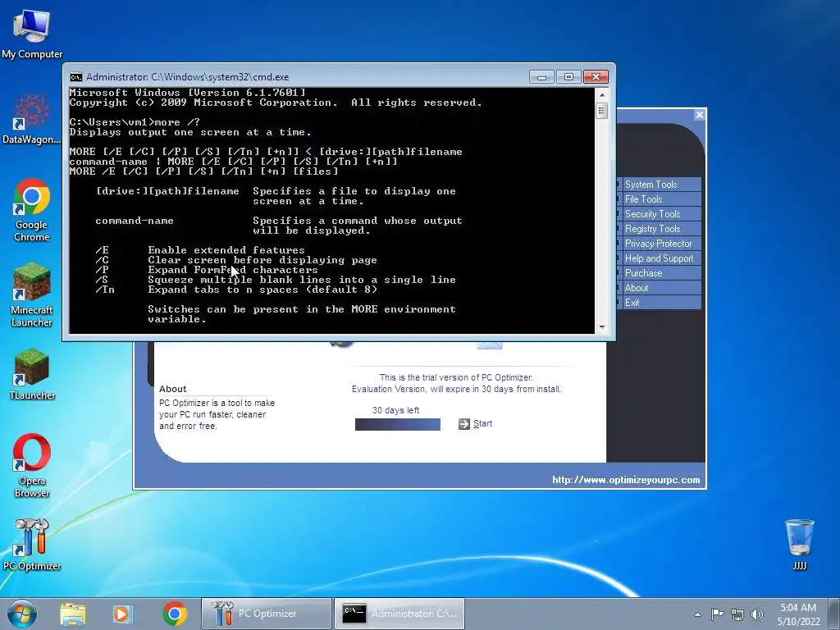Open the Windows Start menu orb
The width and height of the screenshot is (840, 630).
22,614
